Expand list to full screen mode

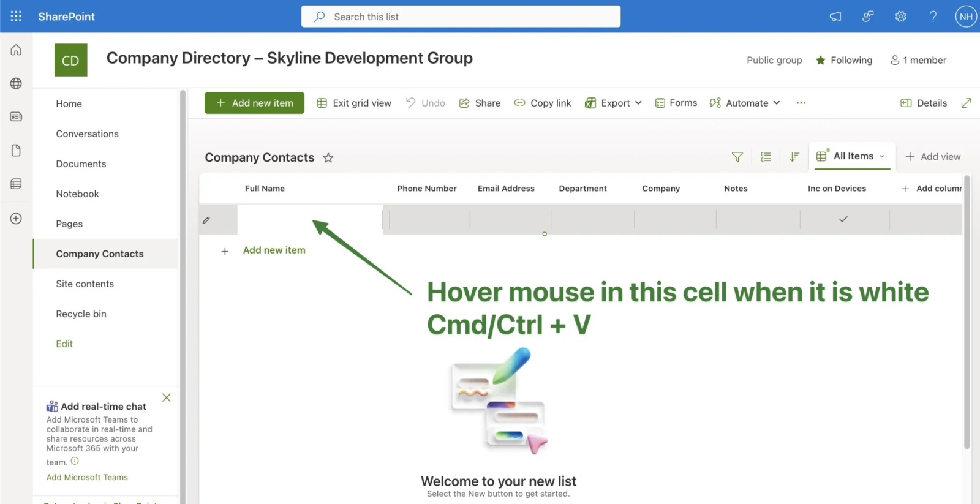(967, 103)
